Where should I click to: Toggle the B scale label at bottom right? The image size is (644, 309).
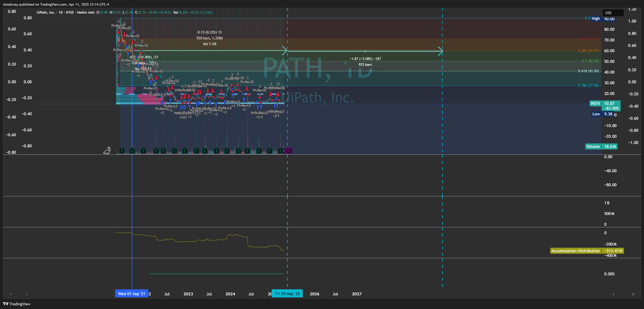[633, 294]
